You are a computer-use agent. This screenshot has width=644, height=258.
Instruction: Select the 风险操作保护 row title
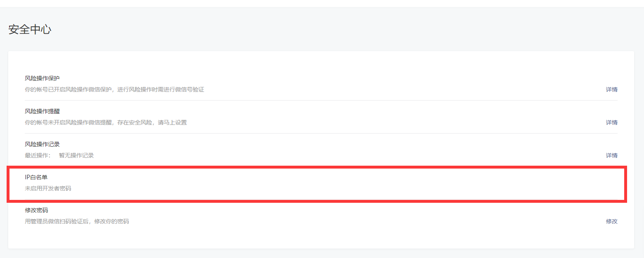click(x=43, y=78)
